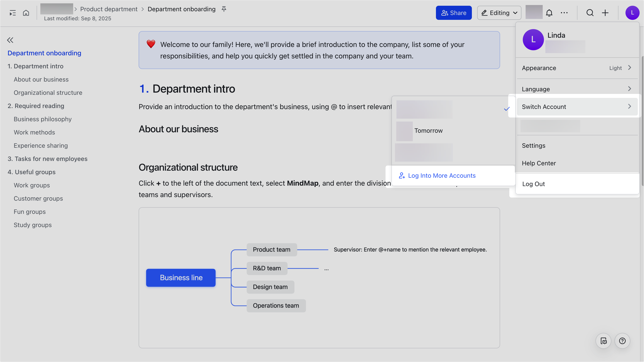Select the R&D team mind map node
The height and width of the screenshot is (362, 644).
click(267, 269)
